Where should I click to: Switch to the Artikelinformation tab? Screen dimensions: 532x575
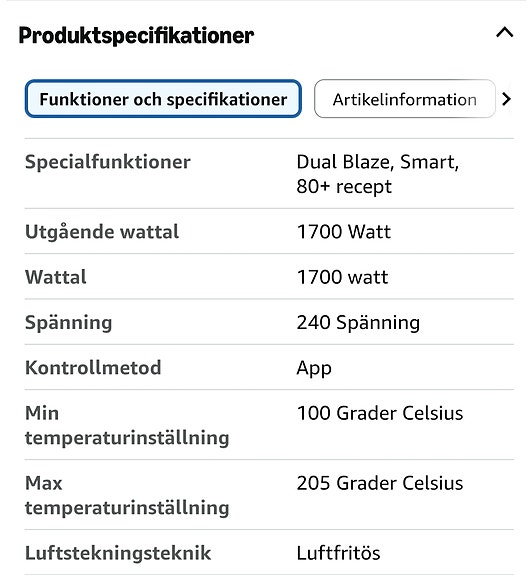(x=404, y=99)
